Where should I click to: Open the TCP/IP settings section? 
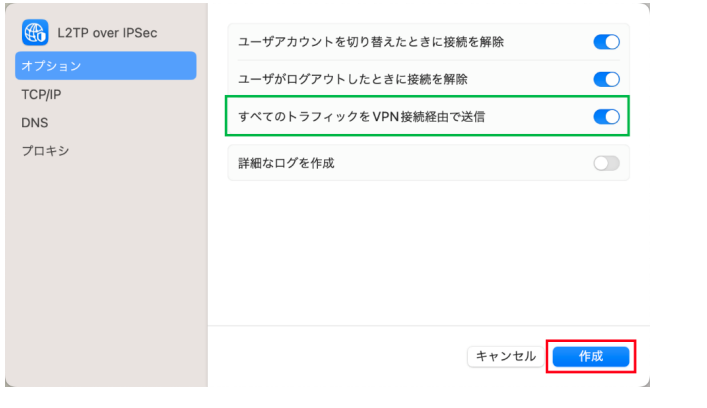(x=41, y=95)
